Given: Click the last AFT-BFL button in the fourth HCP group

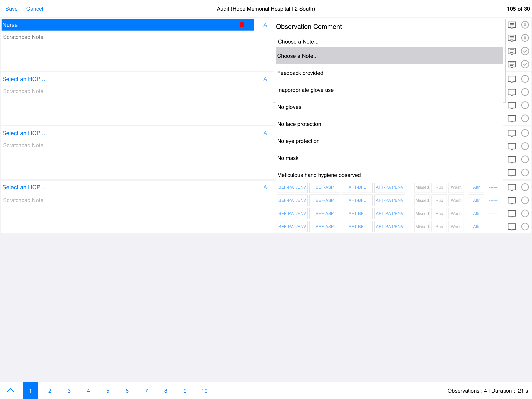Looking at the screenshot, I should (x=357, y=227).
